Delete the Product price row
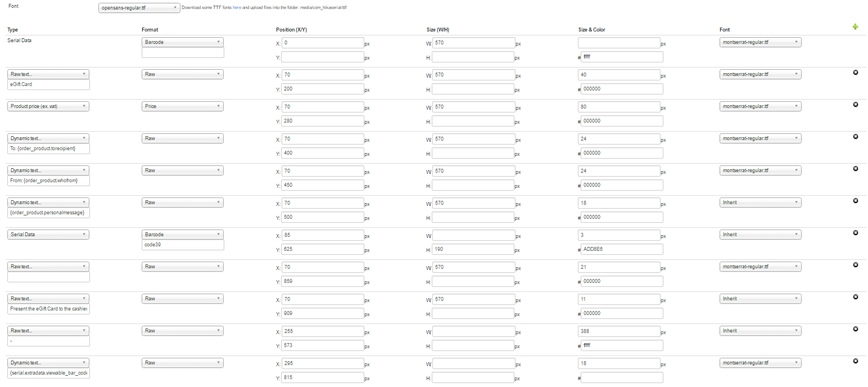Screen dimensions: 868x387 coord(855,105)
